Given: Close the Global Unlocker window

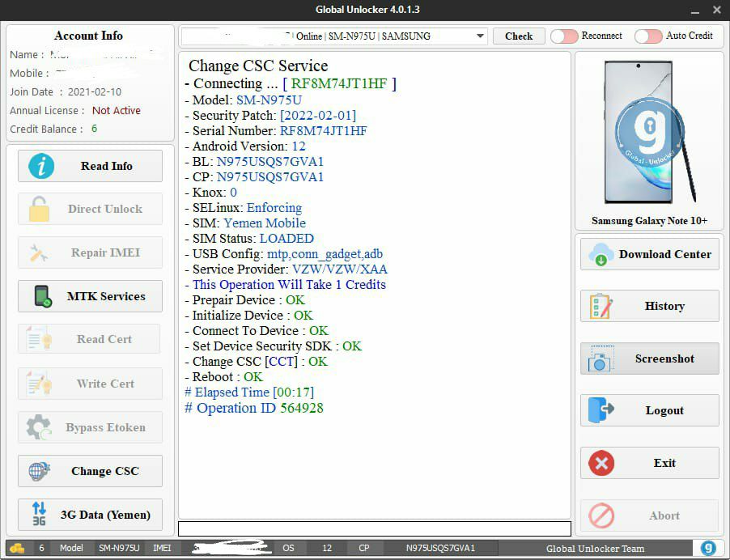Looking at the screenshot, I should coord(717,10).
